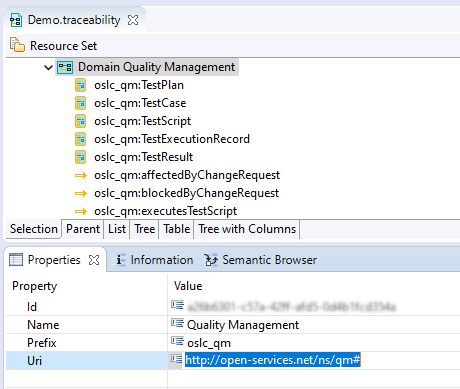
Task: Switch to the Selection page tab
Action: (34, 229)
